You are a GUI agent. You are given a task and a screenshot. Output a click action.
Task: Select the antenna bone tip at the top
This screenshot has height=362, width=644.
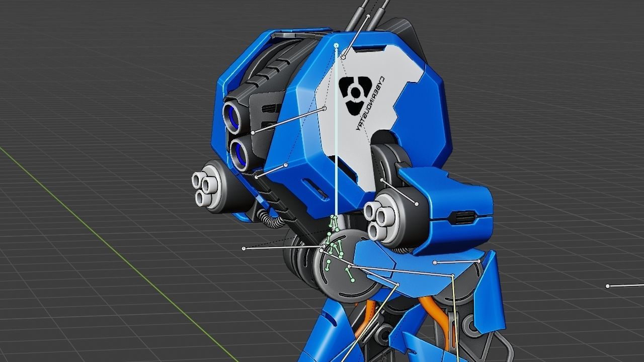tap(369, 16)
